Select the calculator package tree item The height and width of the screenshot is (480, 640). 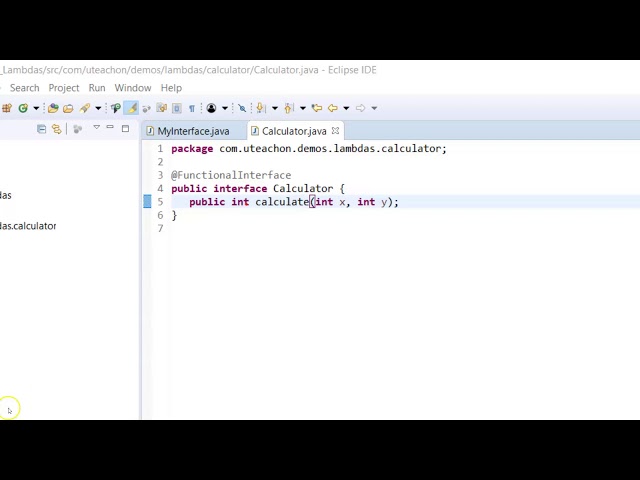click(28, 226)
